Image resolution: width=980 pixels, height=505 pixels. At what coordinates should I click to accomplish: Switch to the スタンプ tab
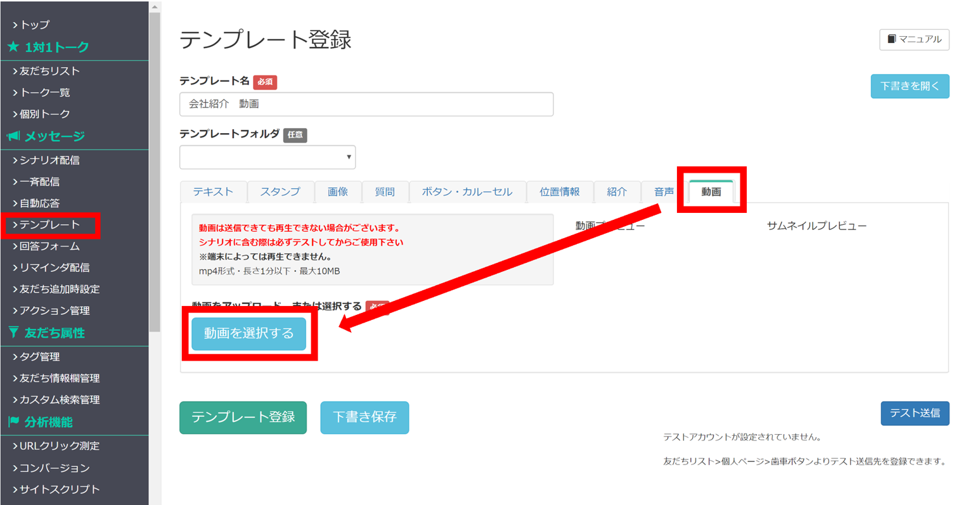pos(280,192)
